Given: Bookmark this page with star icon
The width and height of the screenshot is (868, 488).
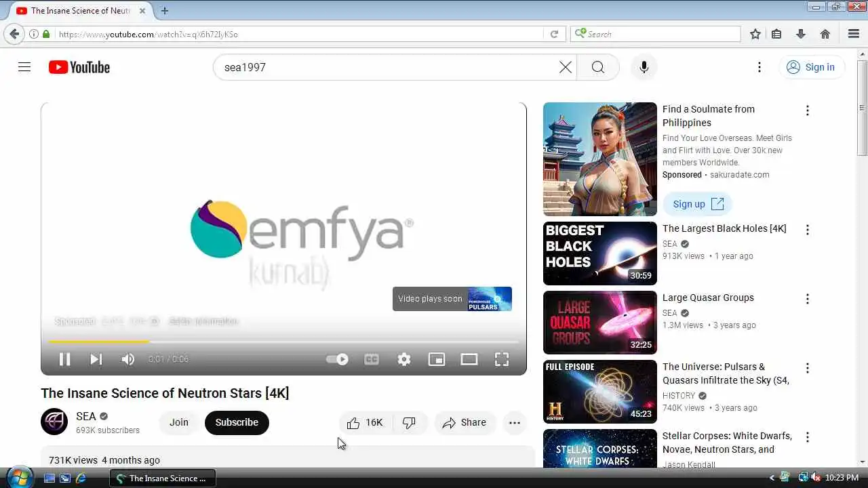Looking at the screenshot, I should coord(755,34).
